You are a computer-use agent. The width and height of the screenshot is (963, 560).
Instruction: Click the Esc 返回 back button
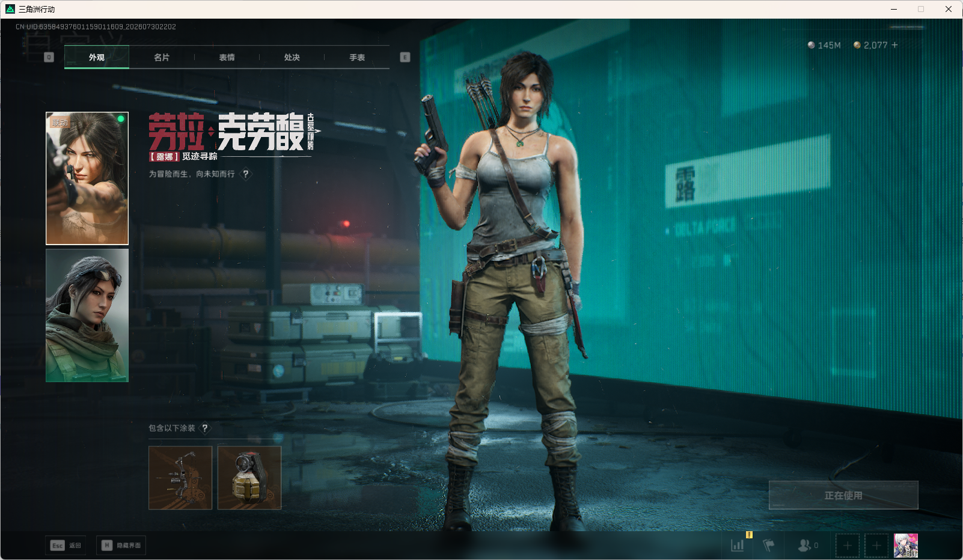(66, 545)
